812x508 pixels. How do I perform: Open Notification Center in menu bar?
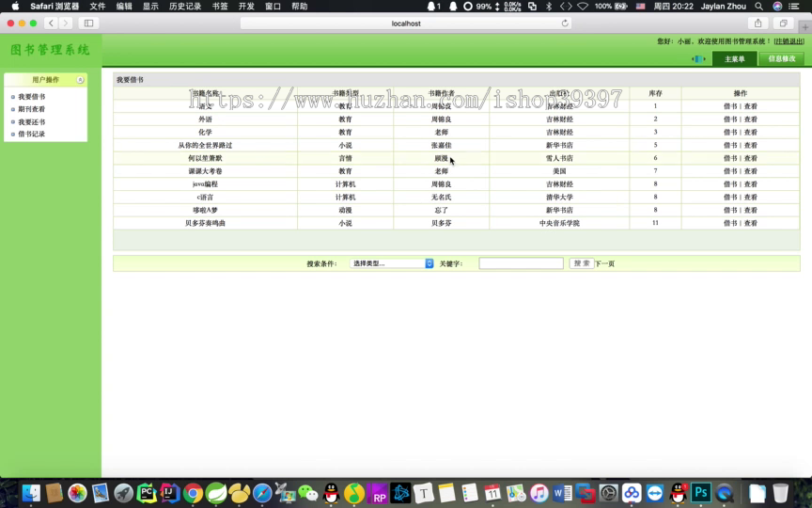(x=794, y=7)
